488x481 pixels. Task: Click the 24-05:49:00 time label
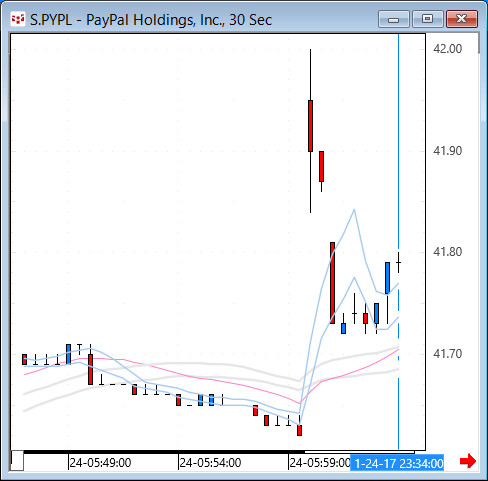click(x=100, y=463)
